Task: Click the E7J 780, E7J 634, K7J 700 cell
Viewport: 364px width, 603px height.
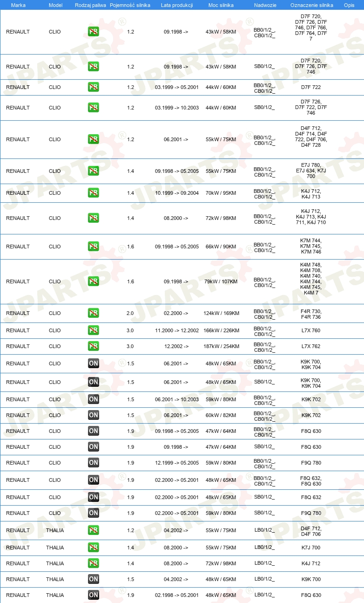Action: [311, 171]
